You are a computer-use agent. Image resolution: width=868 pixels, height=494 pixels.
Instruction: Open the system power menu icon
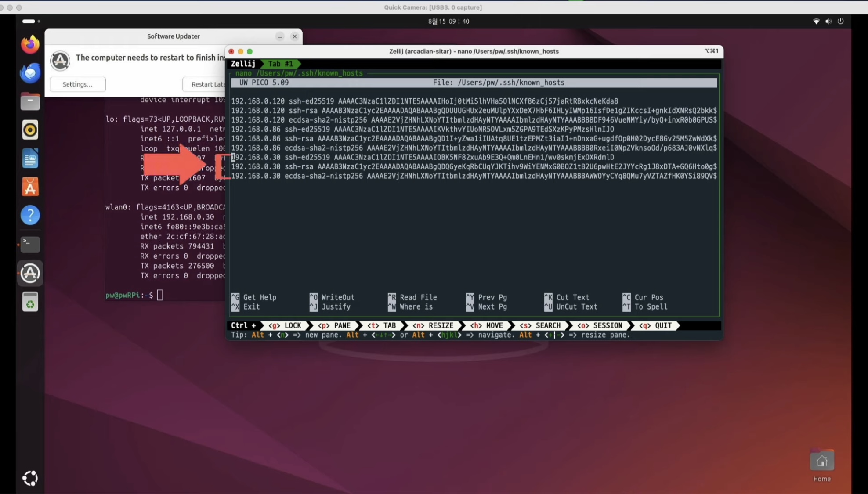point(840,21)
